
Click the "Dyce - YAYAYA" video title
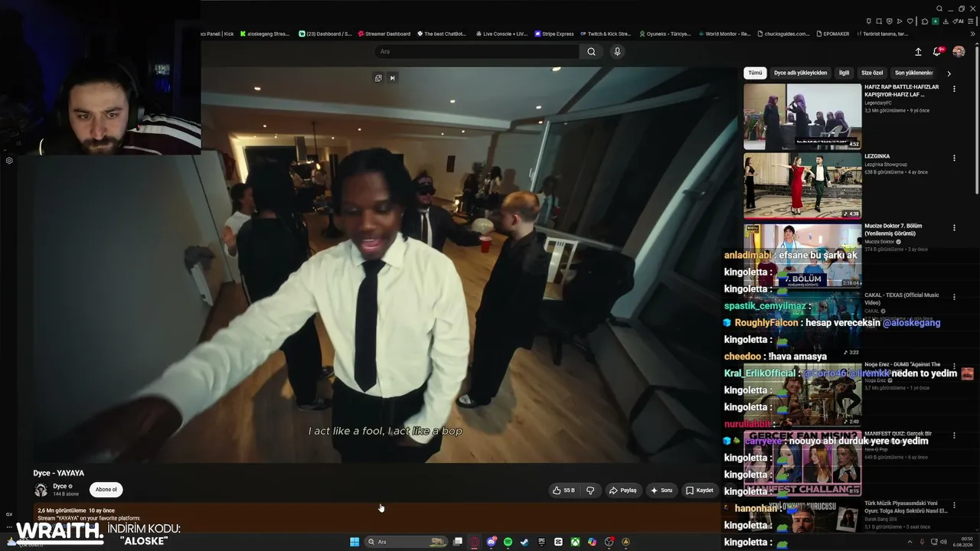[x=59, y=473]
